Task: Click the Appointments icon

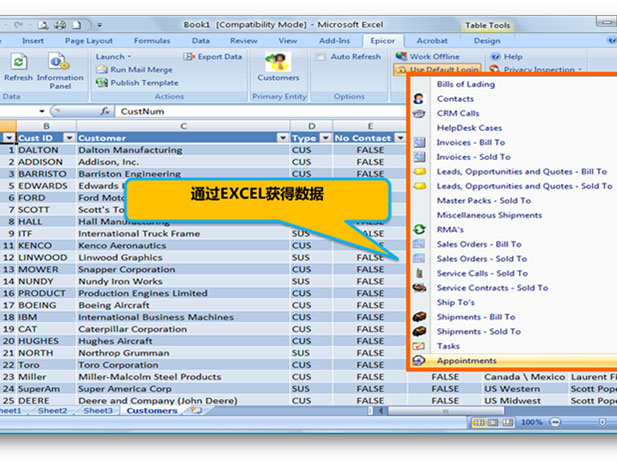Action: coord(419,360)
